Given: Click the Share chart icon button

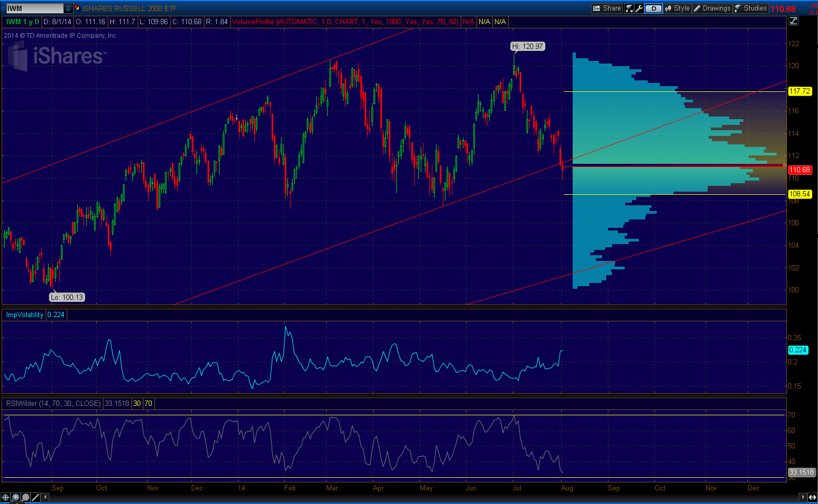Looking at the screenshot, I should click(607, 8).
